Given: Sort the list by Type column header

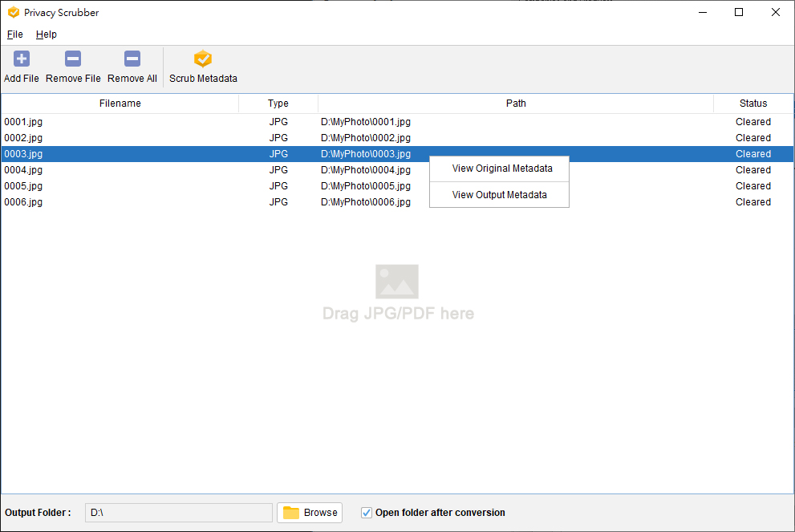Looking at the screenshot, I should pos(278,104).
